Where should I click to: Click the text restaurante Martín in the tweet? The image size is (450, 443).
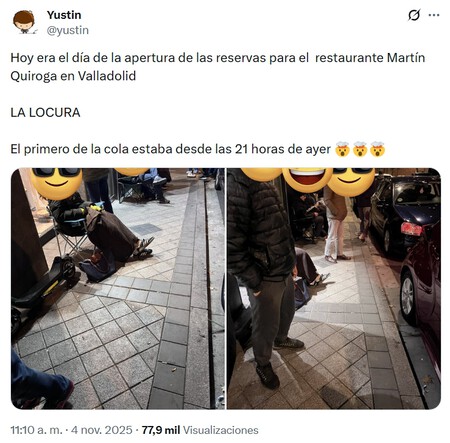coord(370,58)
